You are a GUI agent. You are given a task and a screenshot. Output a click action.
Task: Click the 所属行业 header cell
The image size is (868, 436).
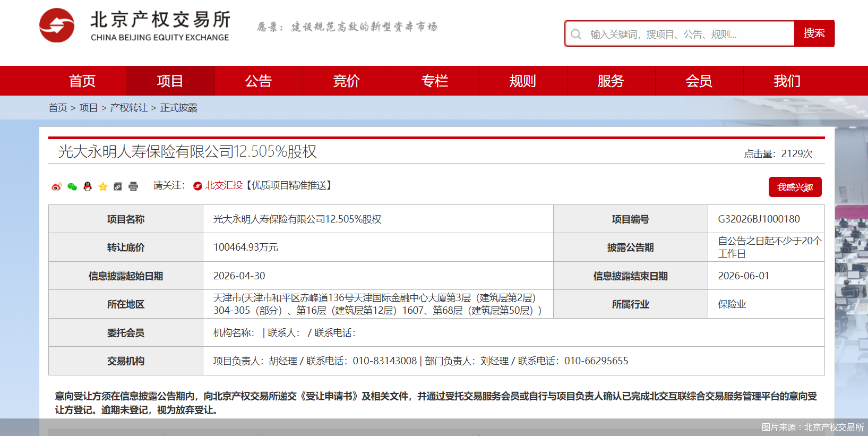tap(631, 304)
